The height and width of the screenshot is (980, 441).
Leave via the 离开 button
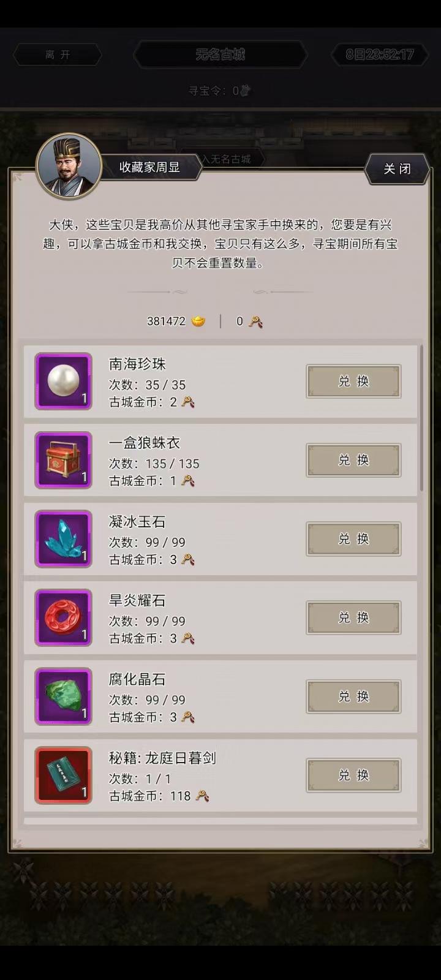(58, 55)
